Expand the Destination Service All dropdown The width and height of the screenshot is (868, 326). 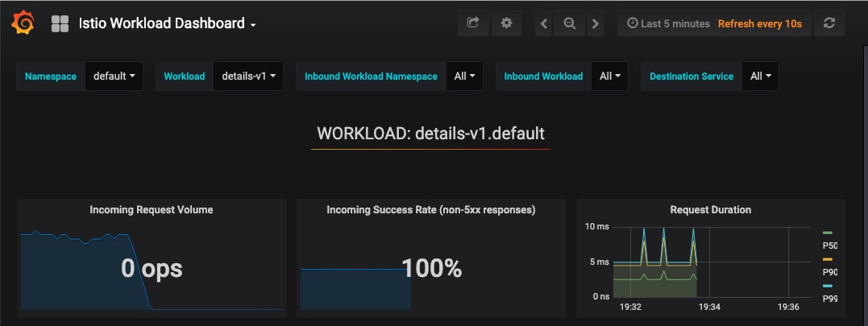(x=760, y=76)
